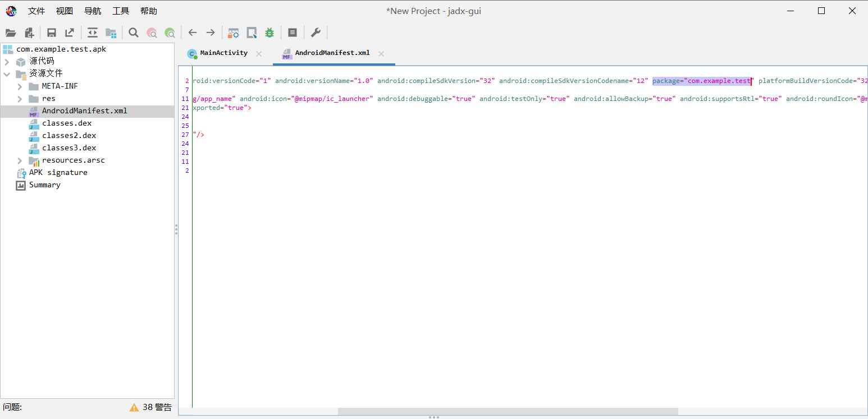Open the 帮助 menu
Screen dimensions: 868x419
[x=149, y=11]
